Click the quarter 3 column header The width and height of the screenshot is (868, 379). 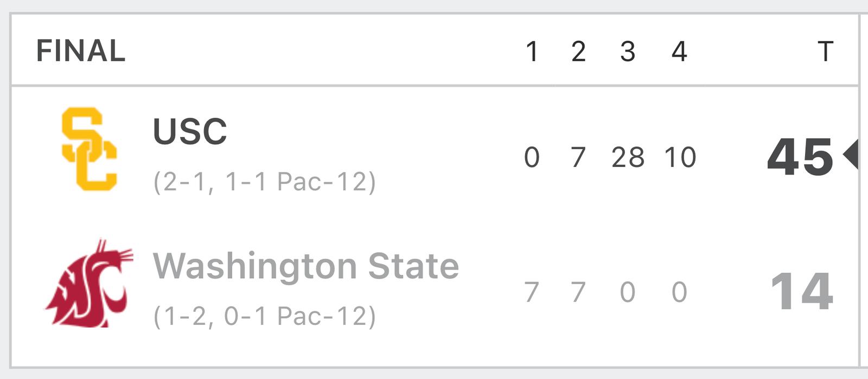click(628, 52)
